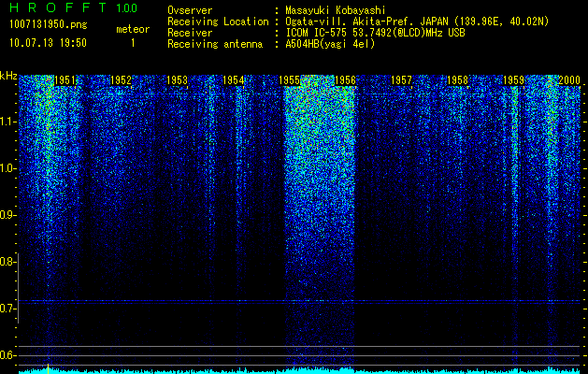The width and height of the screenshot is (588, 374).
Task: Click the 1951 time marker
Action: tap(65, 80)
